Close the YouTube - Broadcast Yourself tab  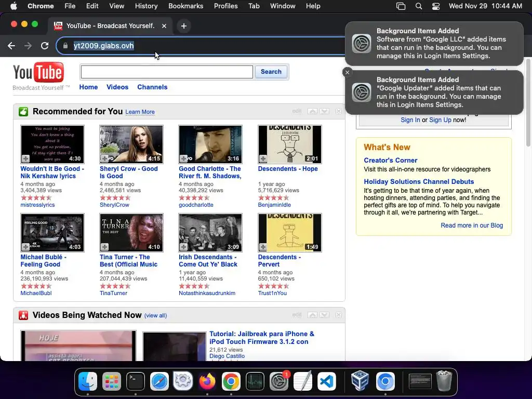(x=164, y=26)
